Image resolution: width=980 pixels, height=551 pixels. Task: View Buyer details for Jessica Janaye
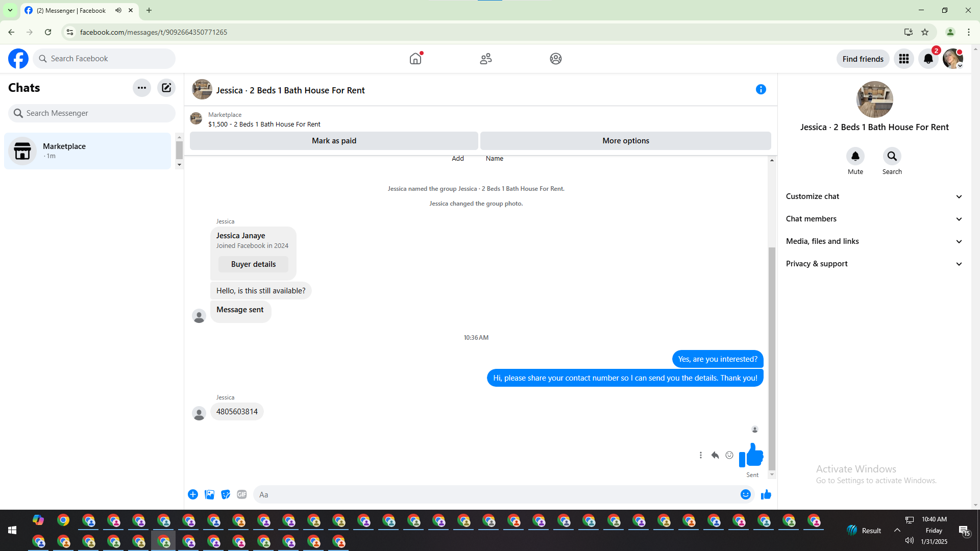[253, 264]
